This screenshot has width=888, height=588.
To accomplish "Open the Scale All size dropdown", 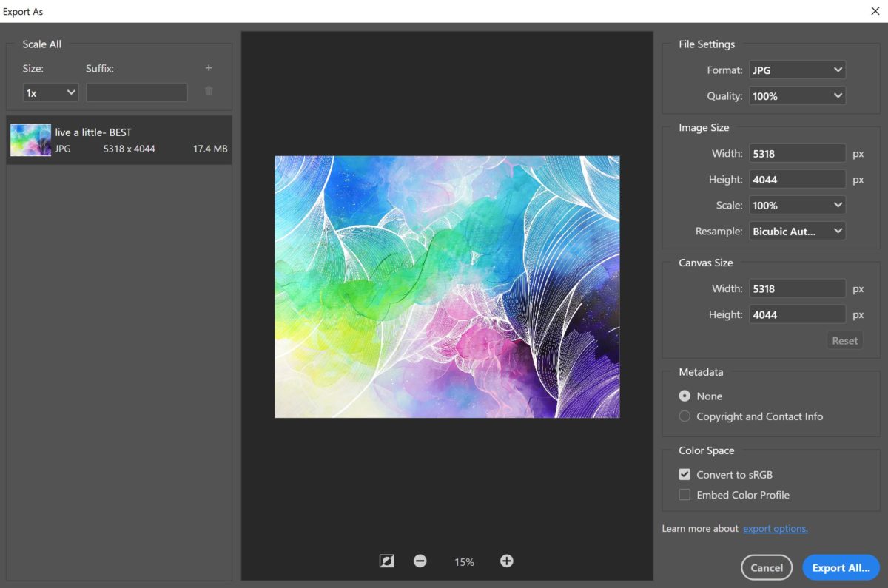I will coord(50,92).
